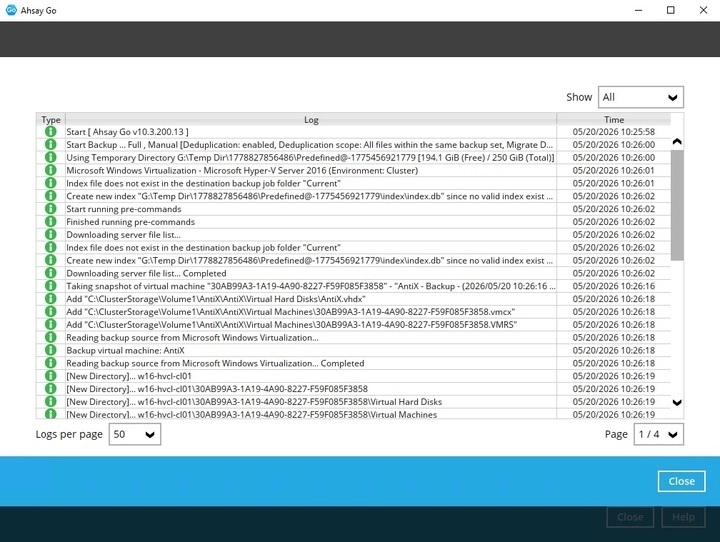Select log row Backup virtual machine: AntiX
The image size is (720, 542).
353,350
